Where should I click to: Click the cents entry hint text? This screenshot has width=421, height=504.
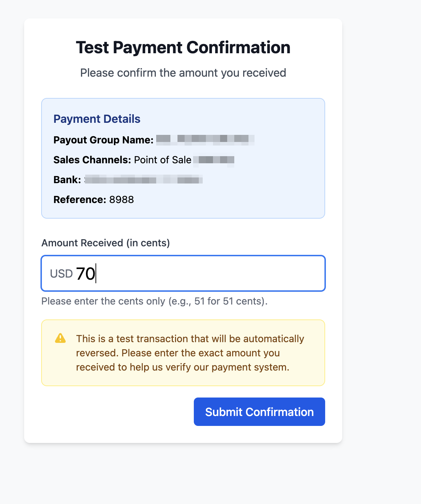pyautogui.click(x=154, y=301)
